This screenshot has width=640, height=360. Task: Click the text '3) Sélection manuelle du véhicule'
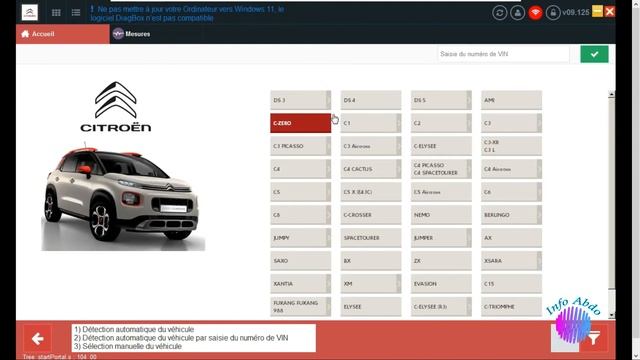[x=128, y=347]
